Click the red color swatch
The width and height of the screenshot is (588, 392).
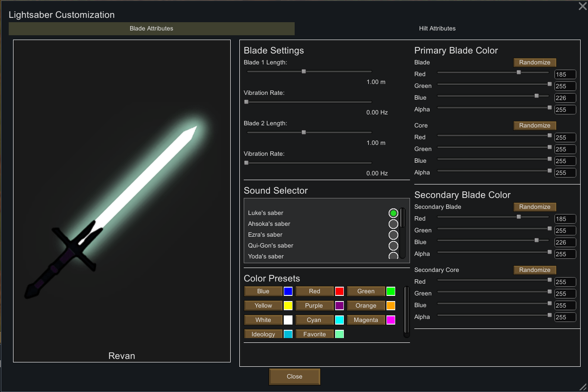[x=339, y=291]
